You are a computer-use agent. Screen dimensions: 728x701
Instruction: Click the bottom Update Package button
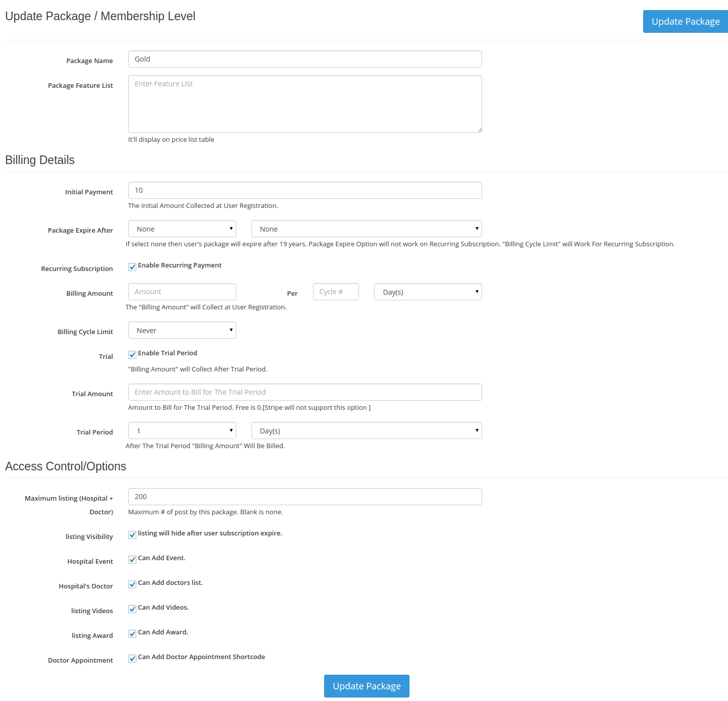(x=367, y=686)
